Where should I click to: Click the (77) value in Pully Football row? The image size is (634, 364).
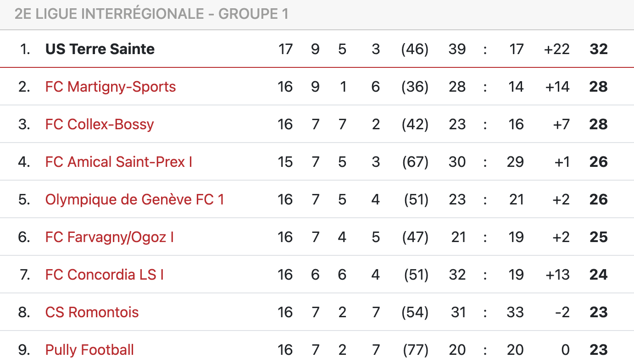[415, 350]
